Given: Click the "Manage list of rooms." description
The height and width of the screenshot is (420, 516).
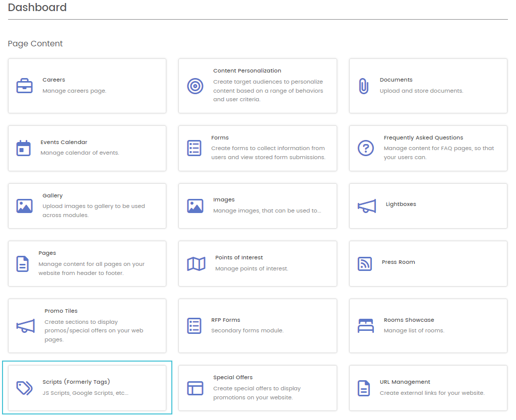Looking at the screenshot, I should [x=414, y=330].
